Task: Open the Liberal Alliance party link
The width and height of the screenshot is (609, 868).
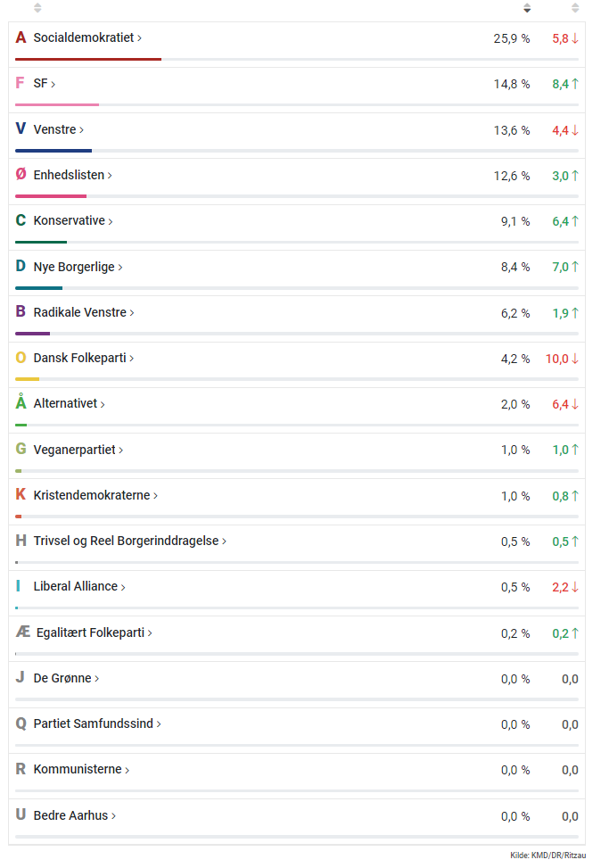Action: point(79,586)
